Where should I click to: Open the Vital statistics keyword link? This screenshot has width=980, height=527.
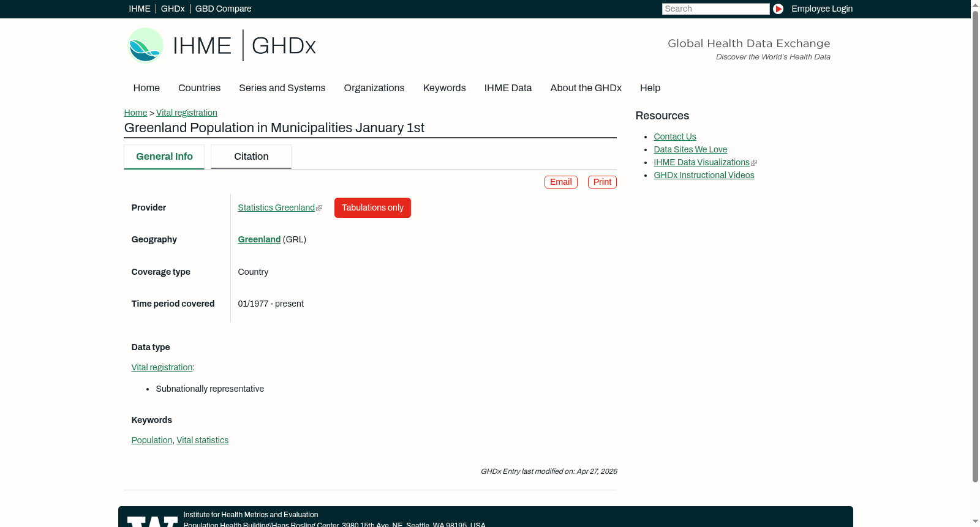click(202, 440)
